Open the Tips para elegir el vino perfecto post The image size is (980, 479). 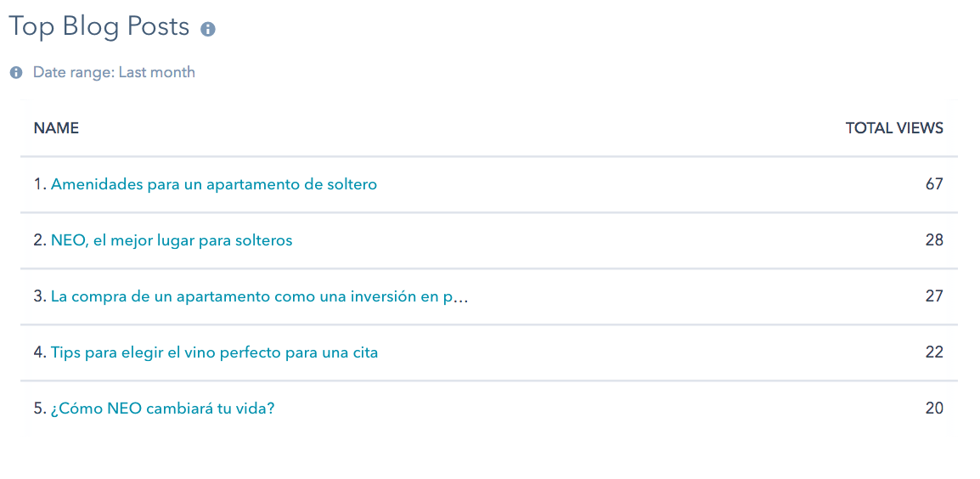point(214,352)
